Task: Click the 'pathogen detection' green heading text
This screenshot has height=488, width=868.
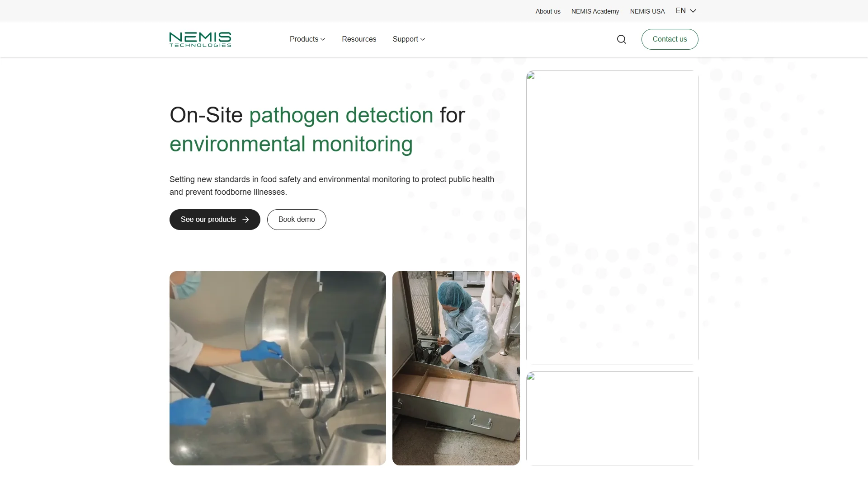Action: (341, 115)
